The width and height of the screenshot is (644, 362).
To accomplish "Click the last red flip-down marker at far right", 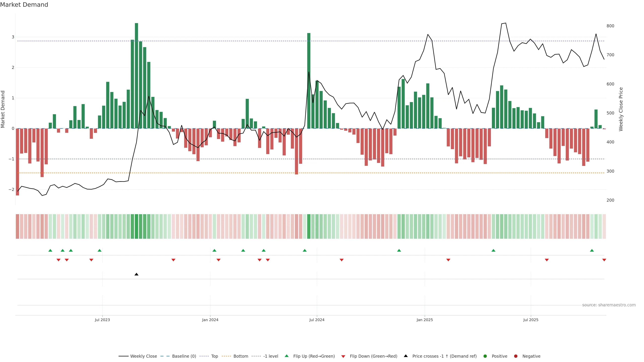I will pos(604,260).
